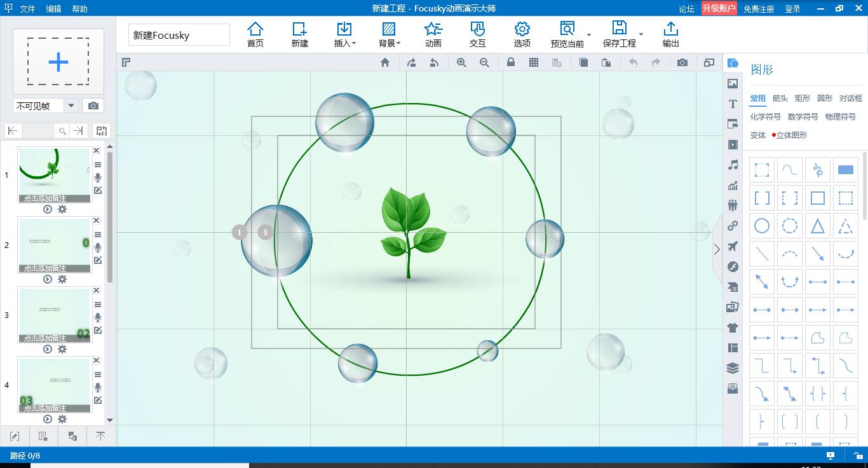Click the lock icon in canvas toolbar
The image size is (868, 468).
(x=511, y=62)
